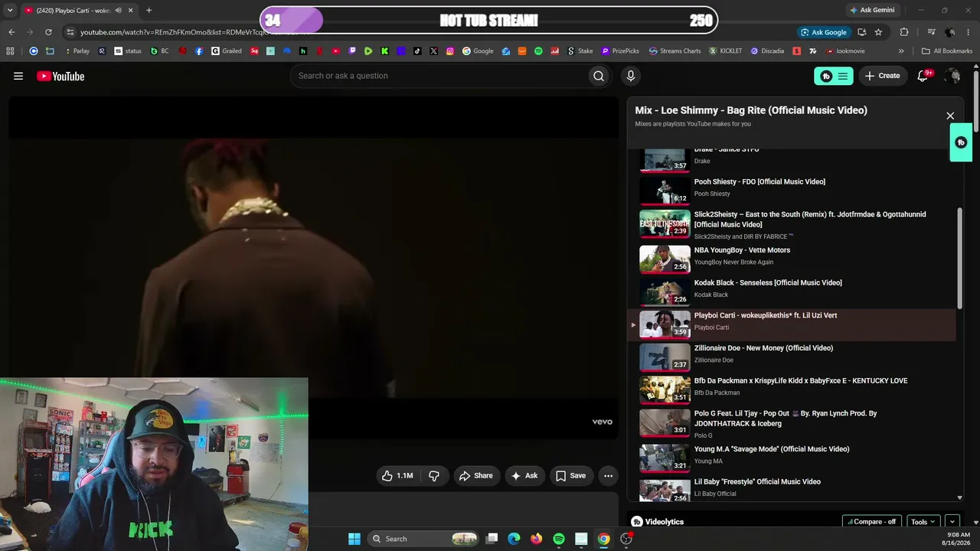Viewport: 980px width, 551px height.
Task: Launch Microsoft Edge from the taskbar
Action: point(514,539)
